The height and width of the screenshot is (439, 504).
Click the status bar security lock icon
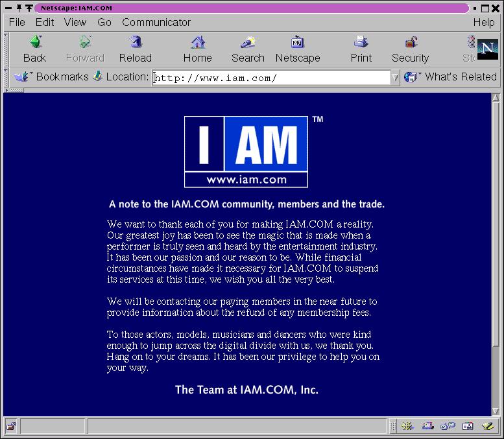(12, 427)
